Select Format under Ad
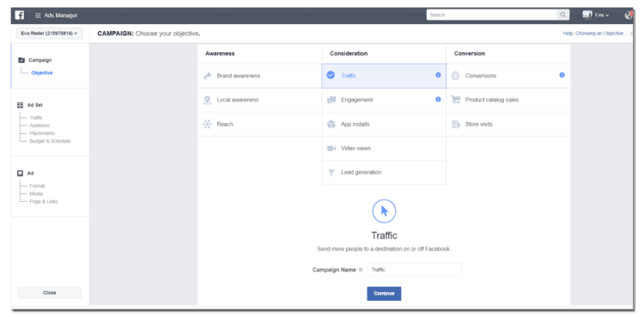 pos(37,186)
